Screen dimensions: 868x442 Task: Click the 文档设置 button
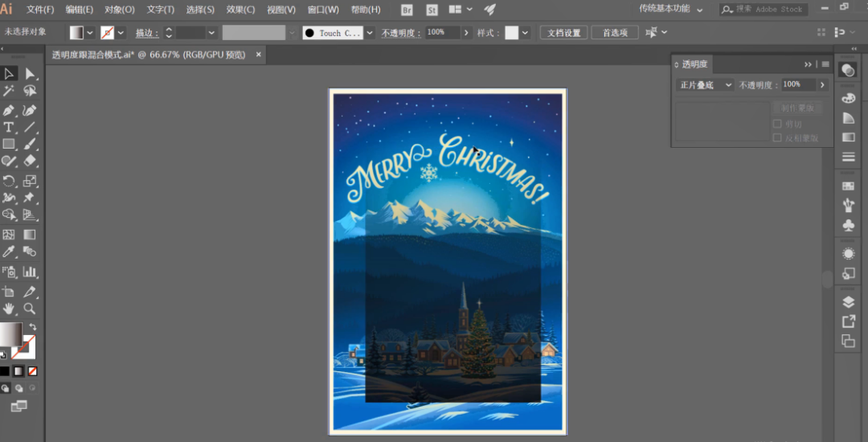coord(564,33)
